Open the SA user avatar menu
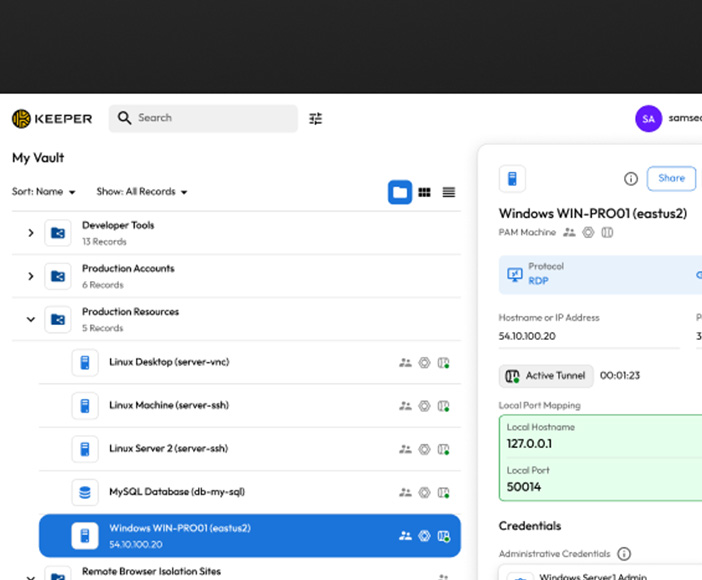702x580 pixels. coord(648,119)
